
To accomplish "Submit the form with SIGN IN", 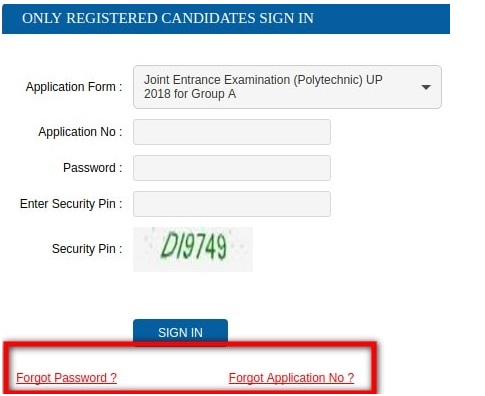I will [x=180, y=332].
